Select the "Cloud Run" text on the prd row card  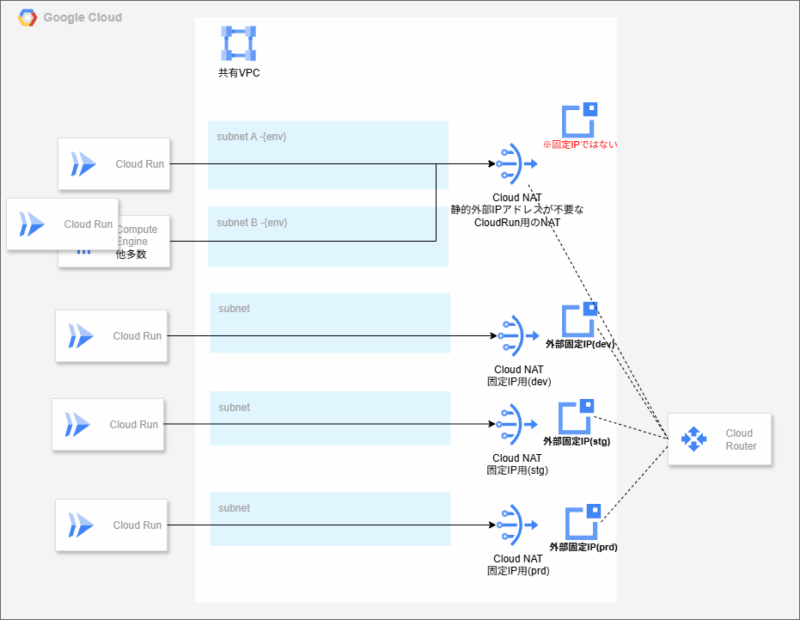137,525
